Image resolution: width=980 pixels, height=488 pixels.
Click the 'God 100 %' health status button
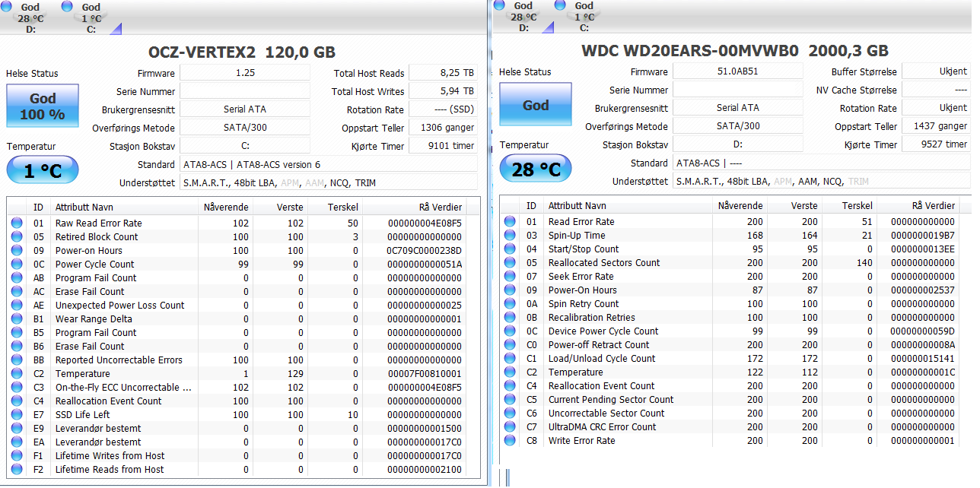click(x=43, y=106)
